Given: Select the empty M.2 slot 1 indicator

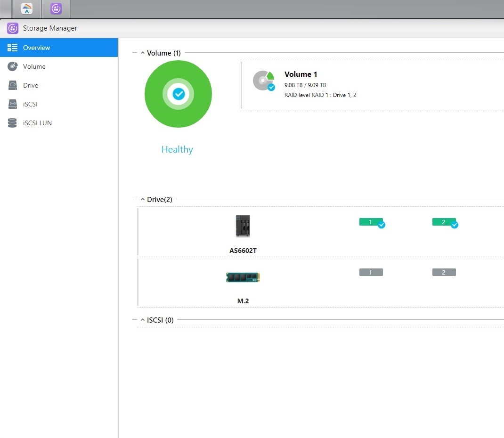Looking at the screenshot, I should click(371, 272).
